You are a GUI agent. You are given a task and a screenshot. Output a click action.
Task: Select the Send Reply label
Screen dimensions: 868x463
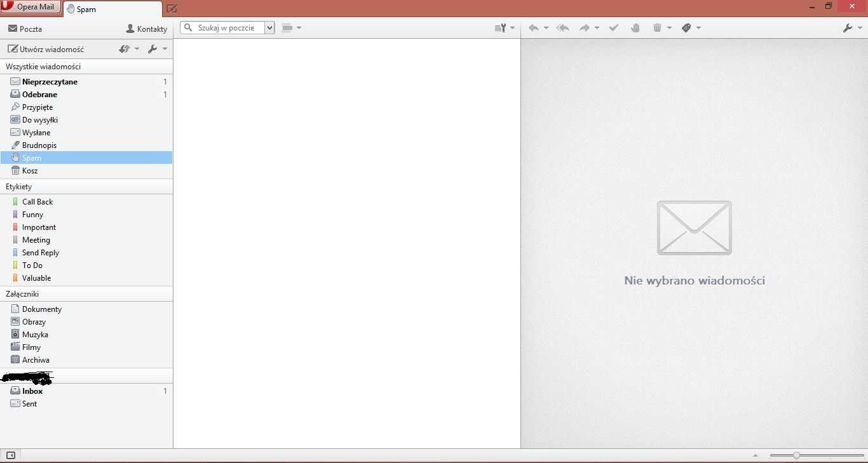[86, 252]
